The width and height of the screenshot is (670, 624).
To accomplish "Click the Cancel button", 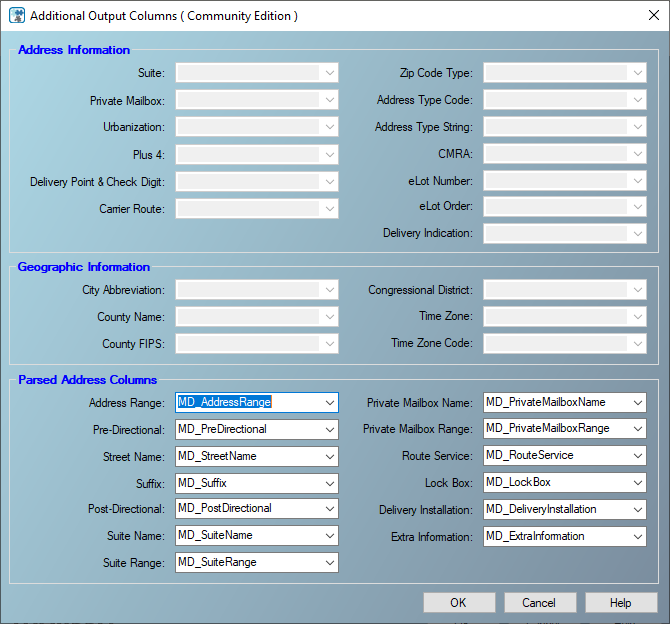I will click(x=540, y=603).
